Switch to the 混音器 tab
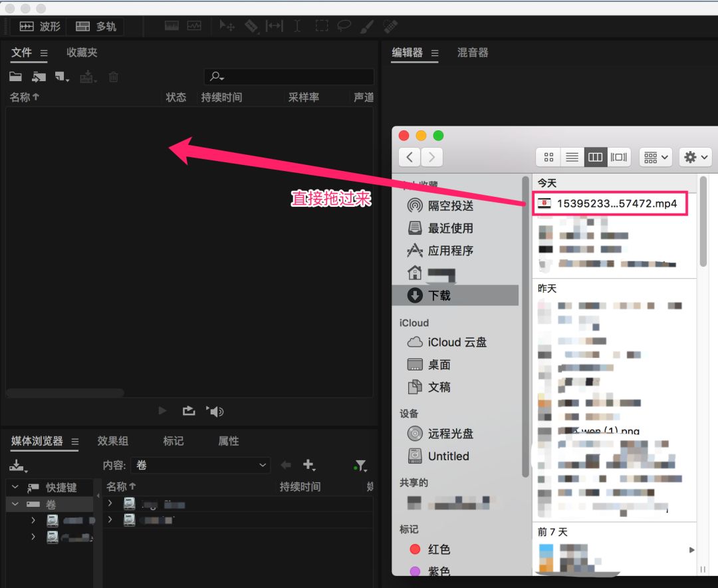Viewport: 718px width, 588px height. tap(473, 53)
